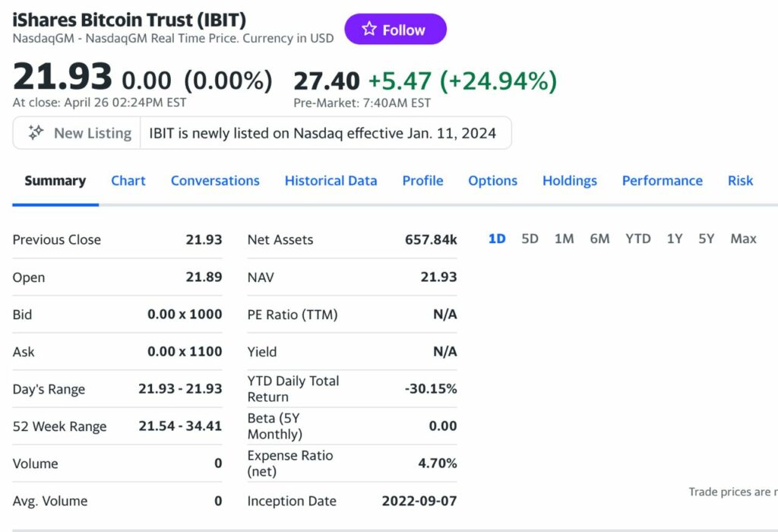
Task: Switch to the 5D time range
Action: (x=530, y=238)
